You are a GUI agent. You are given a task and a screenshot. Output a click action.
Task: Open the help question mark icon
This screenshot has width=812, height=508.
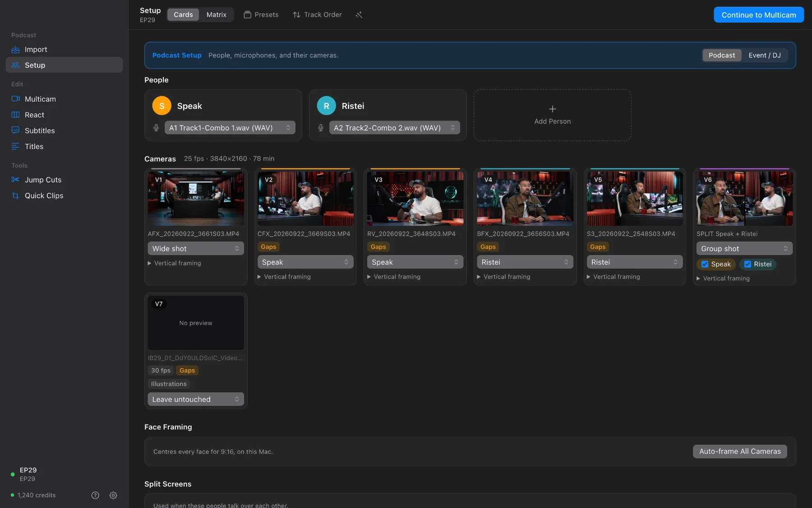(x=95, y=495)
